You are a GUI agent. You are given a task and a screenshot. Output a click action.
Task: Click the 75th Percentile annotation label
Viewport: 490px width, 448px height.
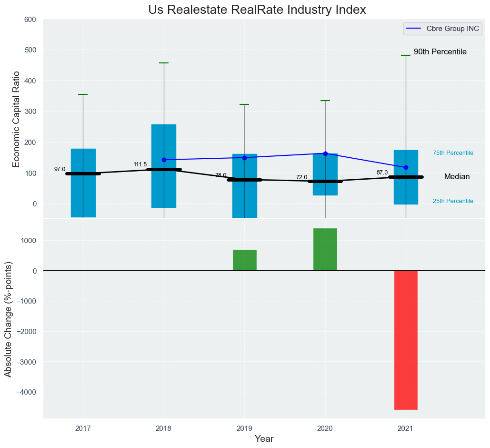[x=452, y=153]
